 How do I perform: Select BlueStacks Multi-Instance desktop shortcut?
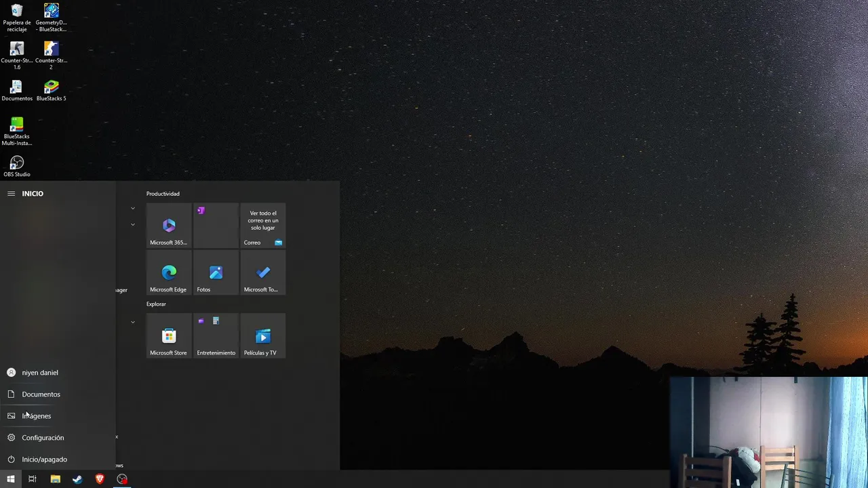17,131
